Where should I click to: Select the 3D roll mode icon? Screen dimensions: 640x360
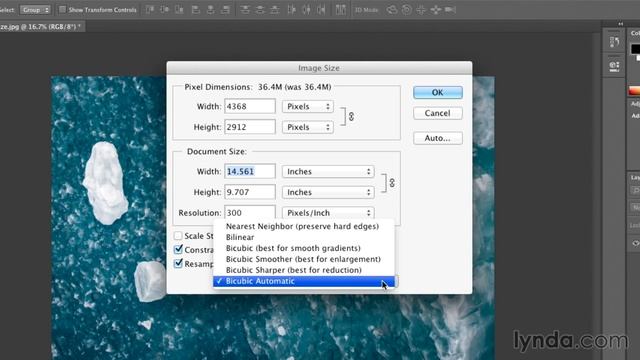tap(407, 9)
